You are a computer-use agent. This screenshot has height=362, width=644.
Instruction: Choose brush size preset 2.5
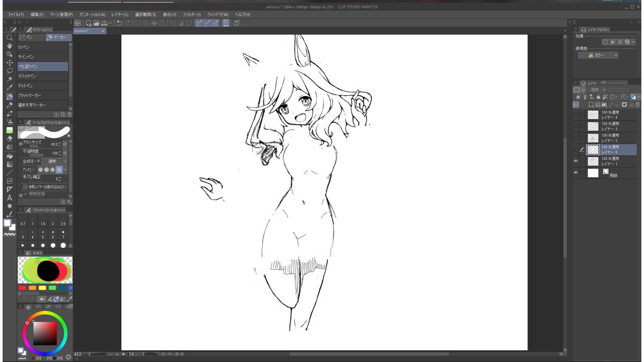pos(63,221)
